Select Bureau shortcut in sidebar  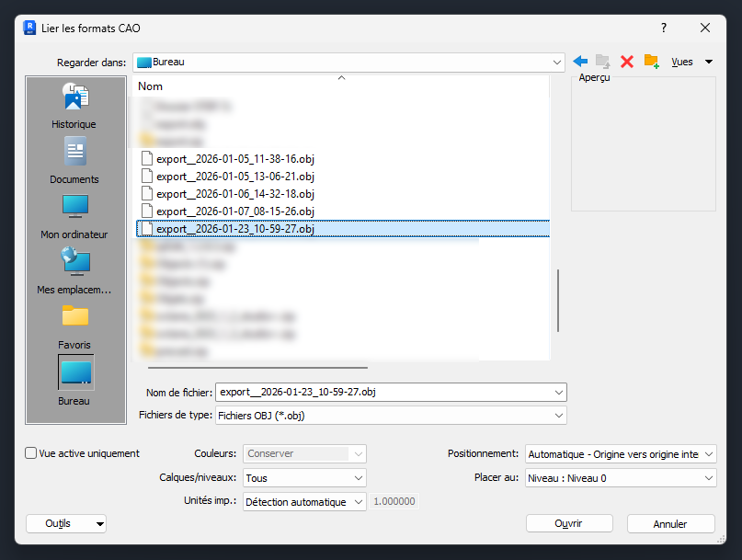pyautogui.click(x=74, y=381)
